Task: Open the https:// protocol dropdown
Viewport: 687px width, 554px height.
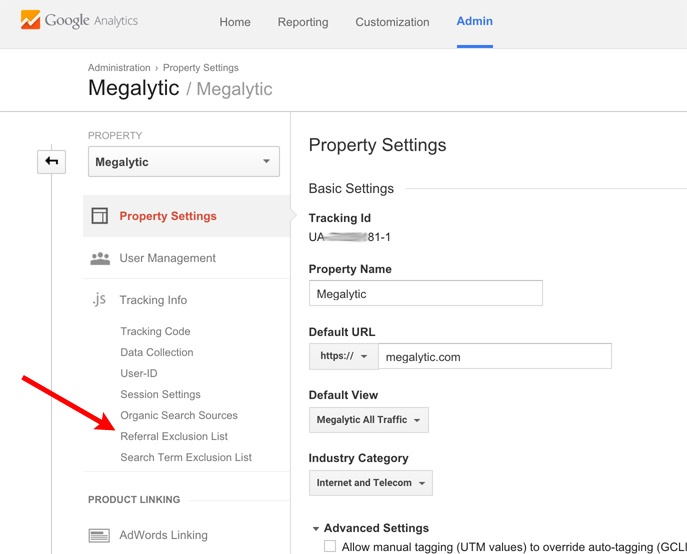Action: coord(343,357)
